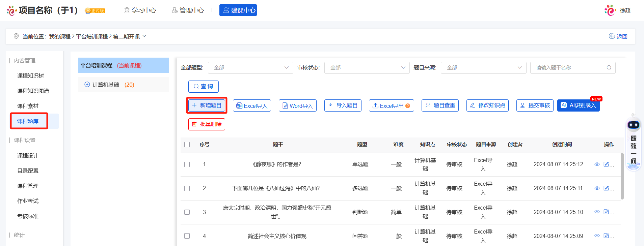
Task: Open the 题目来源 dropdown
Action: pyautogui.click(x=483, y=68)
